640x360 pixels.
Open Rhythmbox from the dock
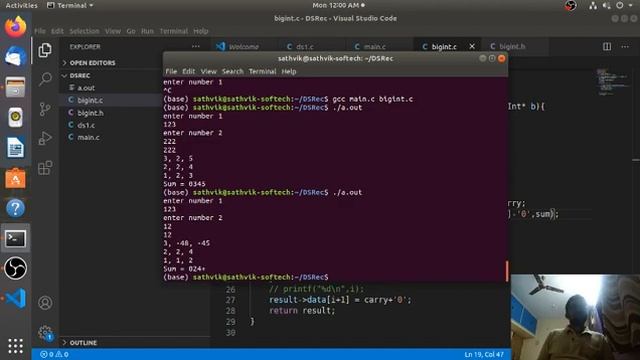coord(16,117)
